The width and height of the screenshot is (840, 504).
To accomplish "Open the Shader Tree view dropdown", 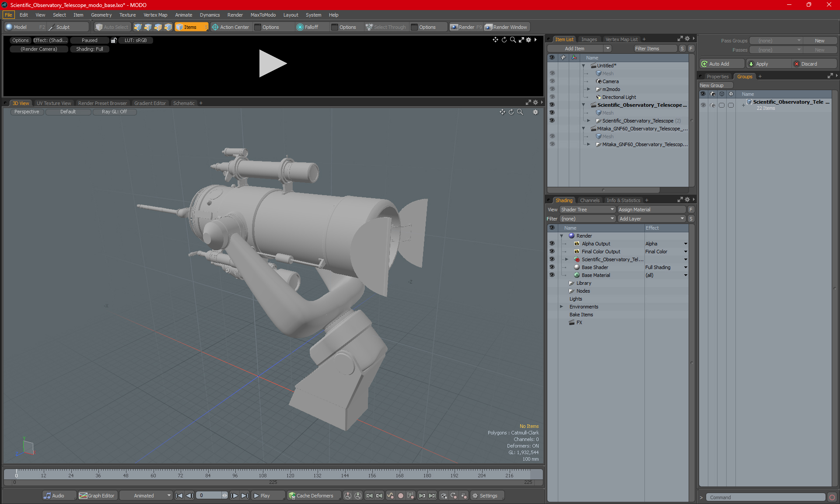I will 588,210.
